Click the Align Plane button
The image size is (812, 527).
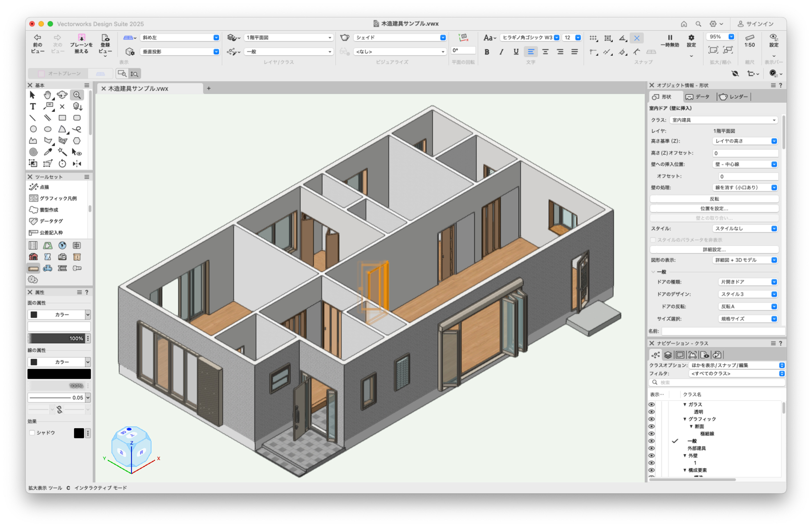(x=81, y=44)
